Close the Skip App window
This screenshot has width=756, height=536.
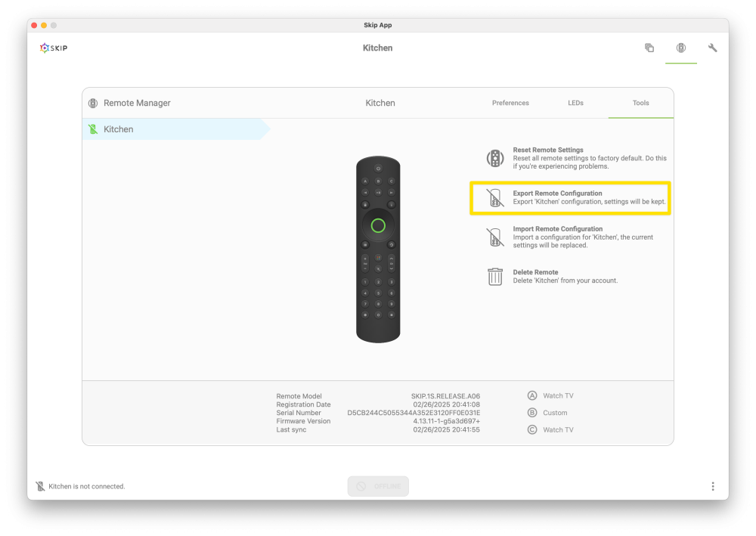[34, 25]
